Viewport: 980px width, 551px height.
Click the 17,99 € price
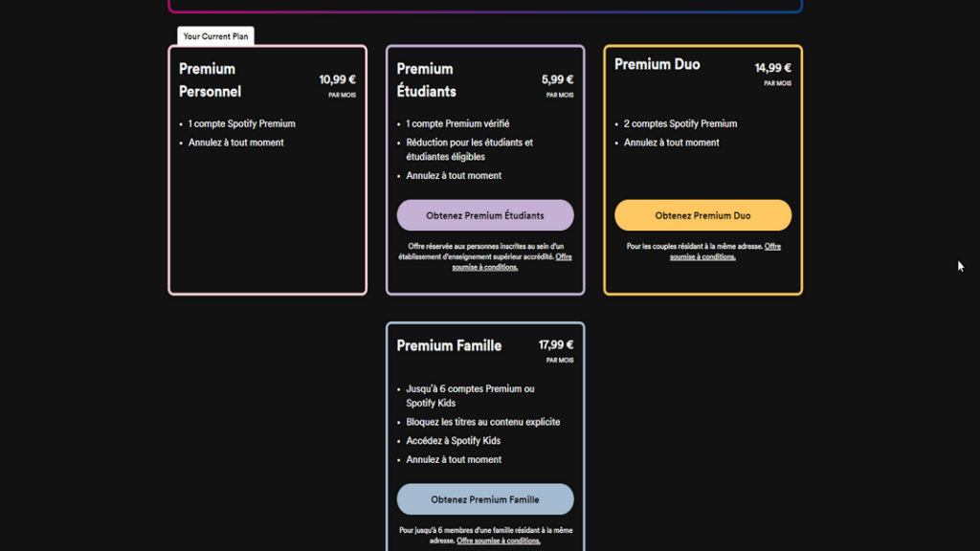click(556, 344)
